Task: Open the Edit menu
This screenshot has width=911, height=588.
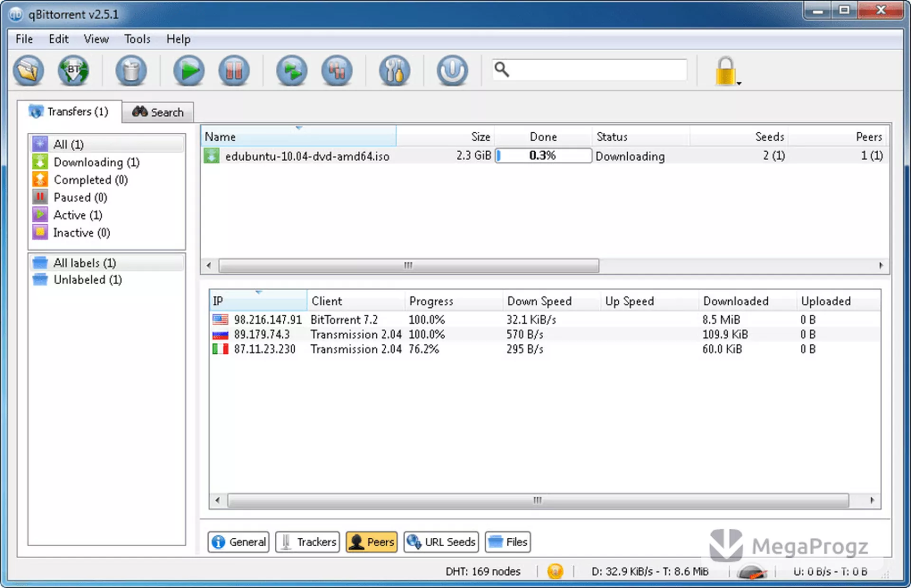Action: coord(59,39)
